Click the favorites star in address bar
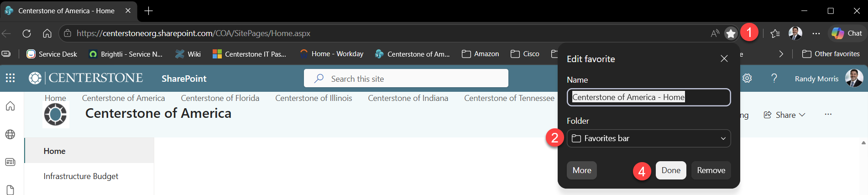868x195 pixels. point(731,33)
